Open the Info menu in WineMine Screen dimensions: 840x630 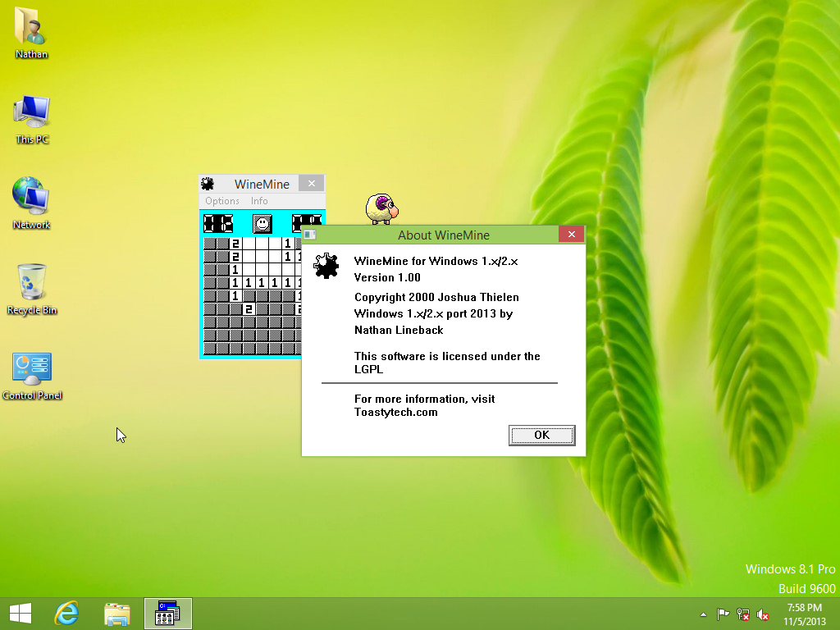pos(259,201)
